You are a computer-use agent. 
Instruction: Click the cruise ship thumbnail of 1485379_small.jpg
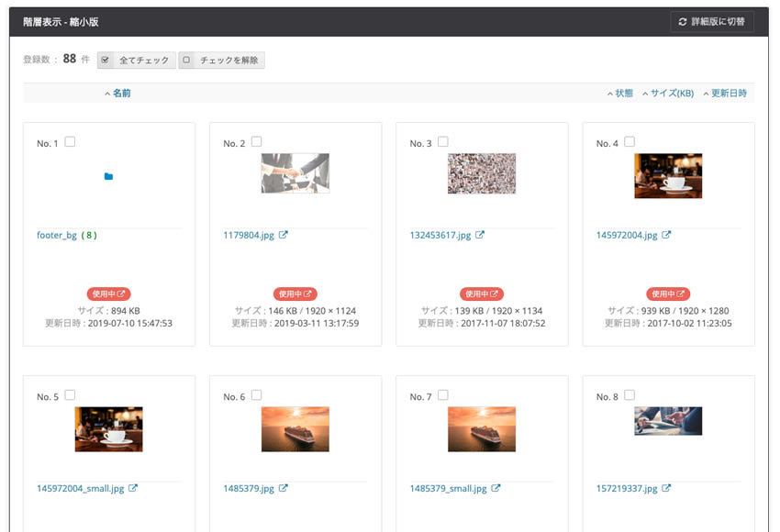click(482, 429)
